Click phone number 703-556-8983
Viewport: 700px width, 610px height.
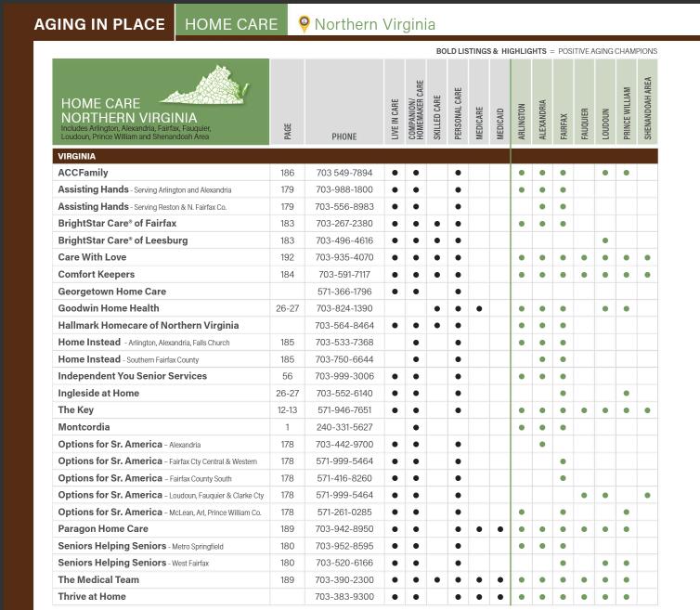[344, 207]
